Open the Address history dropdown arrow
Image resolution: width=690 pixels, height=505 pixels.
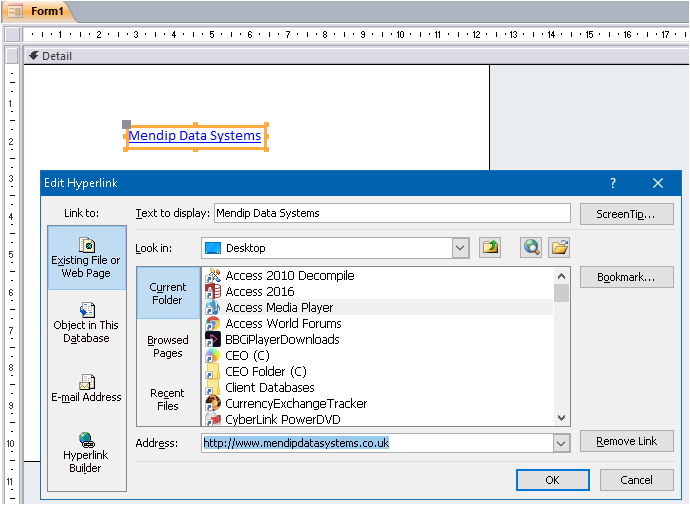561,443
